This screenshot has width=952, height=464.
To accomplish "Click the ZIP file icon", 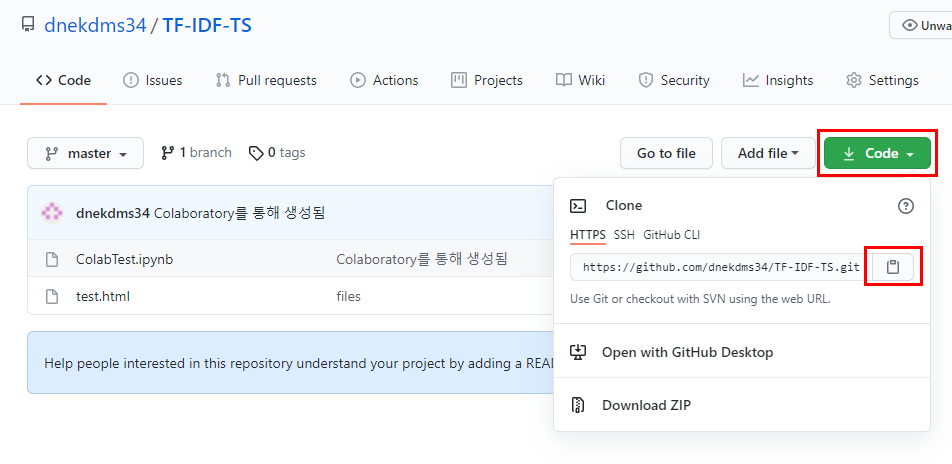I will tap(578, 405).
